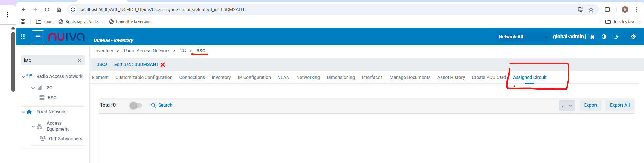Toggle the dark mode contrast icon

(604, 37)
